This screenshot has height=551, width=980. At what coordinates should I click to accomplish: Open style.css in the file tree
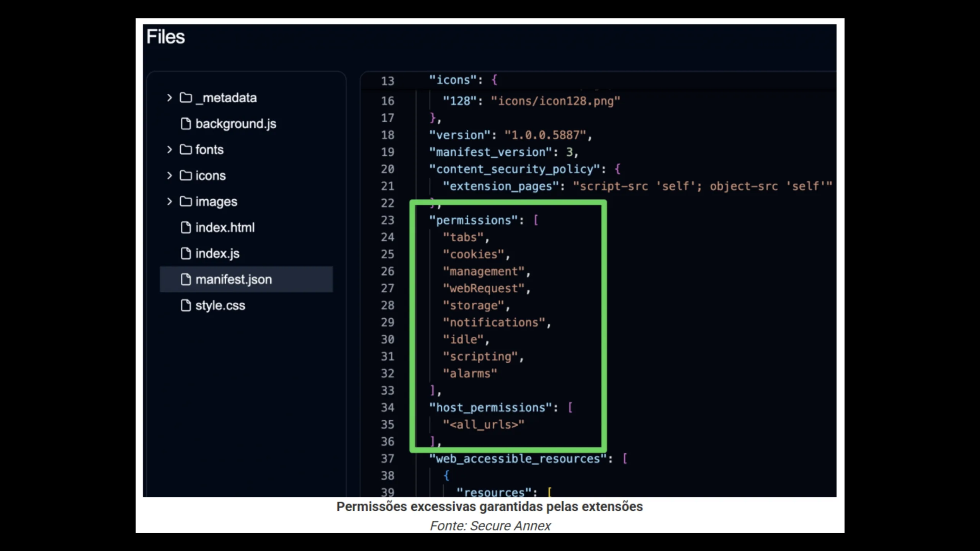click(x=220, y=306)
